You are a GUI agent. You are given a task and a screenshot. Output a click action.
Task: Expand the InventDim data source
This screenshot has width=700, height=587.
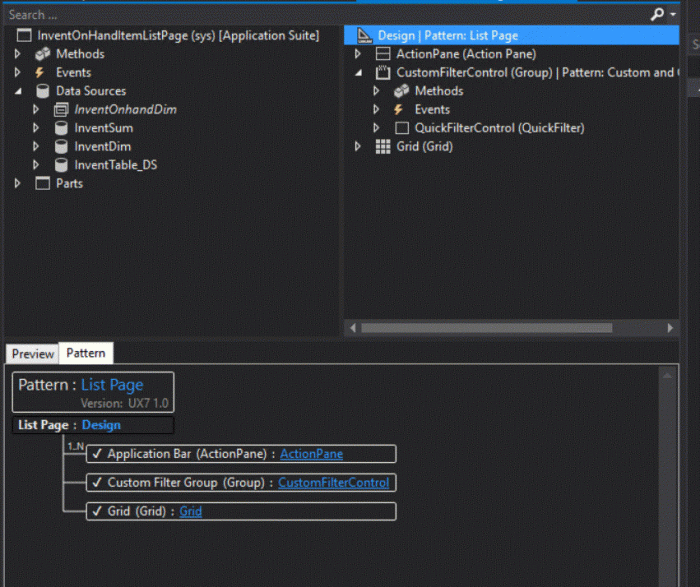(36, 146)
